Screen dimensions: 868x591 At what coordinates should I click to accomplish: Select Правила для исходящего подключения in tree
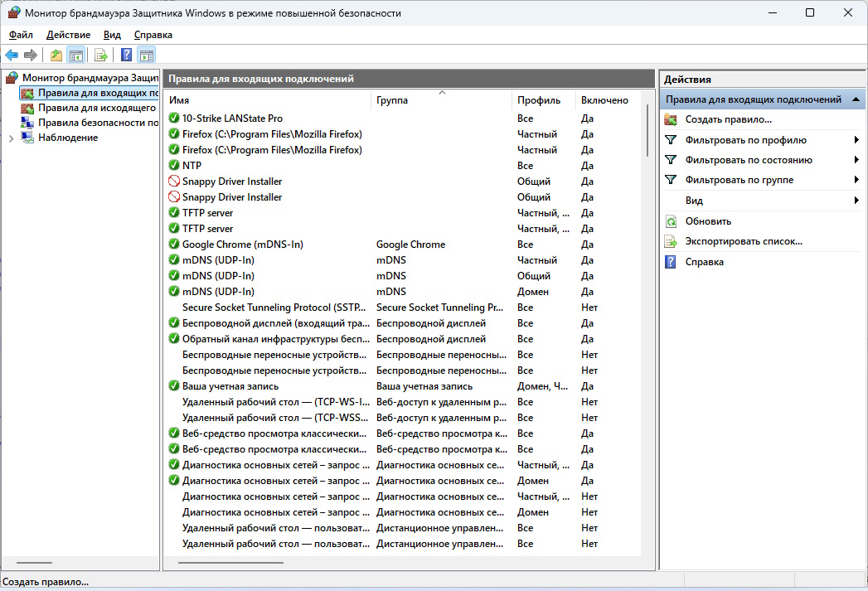click(x=96, y=108)
